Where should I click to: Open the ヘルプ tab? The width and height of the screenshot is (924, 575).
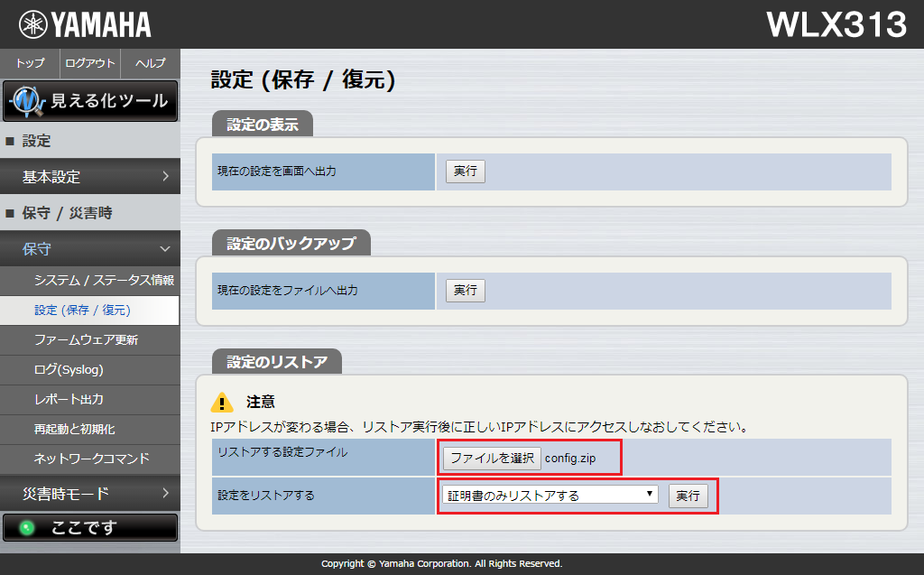(150, 64)
